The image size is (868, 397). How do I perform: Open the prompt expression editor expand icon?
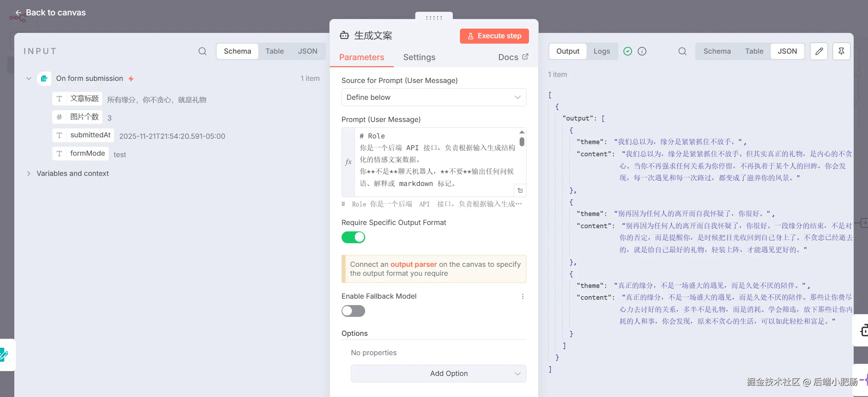click(520, 191)
